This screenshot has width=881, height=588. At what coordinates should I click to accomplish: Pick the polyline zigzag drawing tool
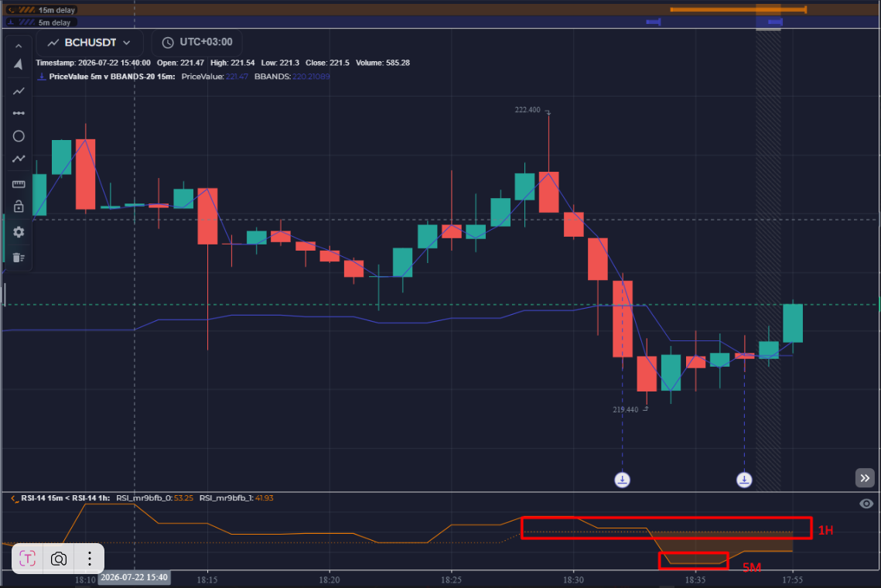(x=19, y=159)
